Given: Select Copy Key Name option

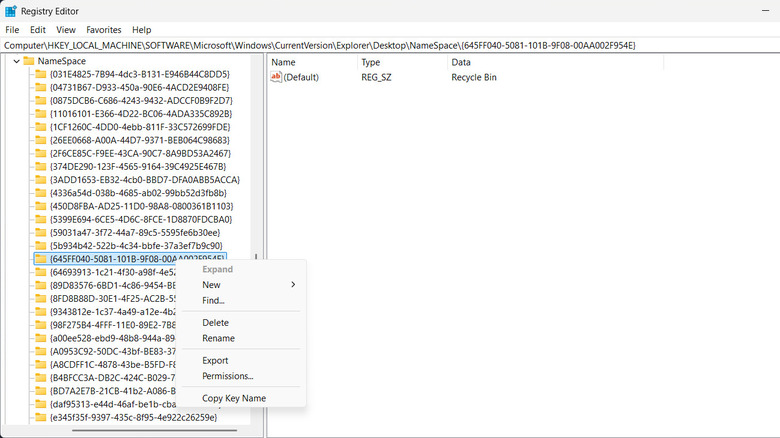Looking at the screenshot, I should tap(233, 398).
